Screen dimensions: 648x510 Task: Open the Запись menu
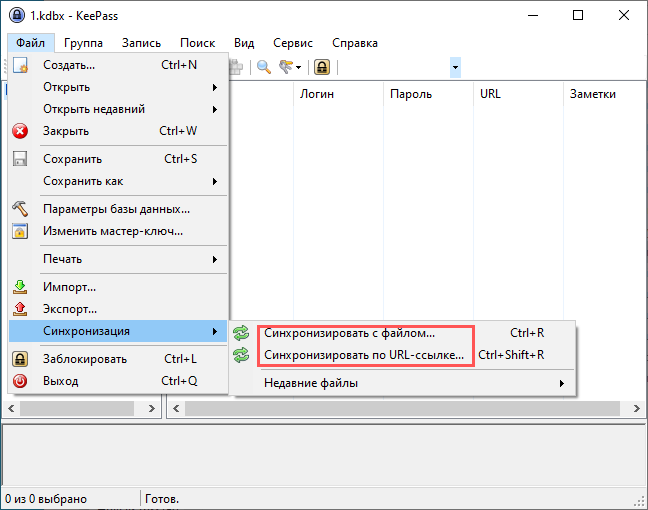pyautogui.click(x=141, y=43)
